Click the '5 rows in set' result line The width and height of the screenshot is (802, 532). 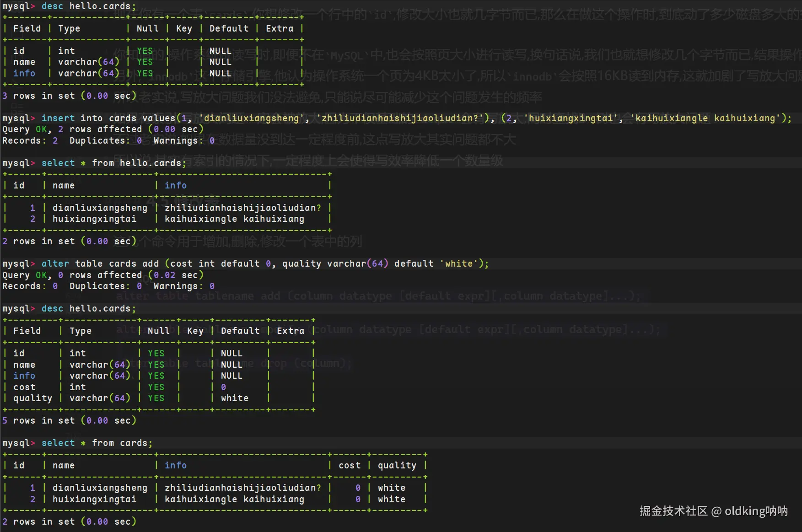(x=70, y=420)
